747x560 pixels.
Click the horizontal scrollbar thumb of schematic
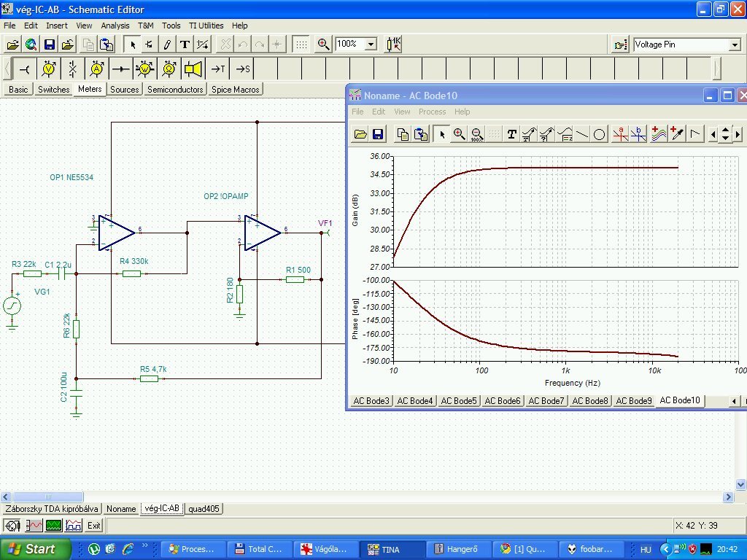(47, 497)
